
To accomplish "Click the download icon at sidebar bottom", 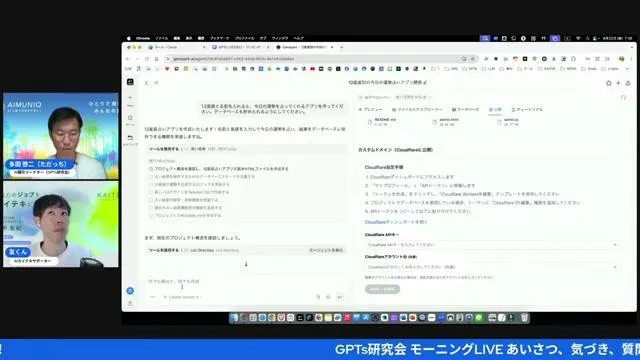I will coord(130,303).
